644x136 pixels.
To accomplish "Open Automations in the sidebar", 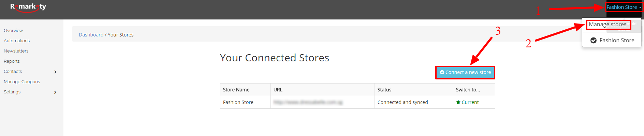I will click(17, 41).
